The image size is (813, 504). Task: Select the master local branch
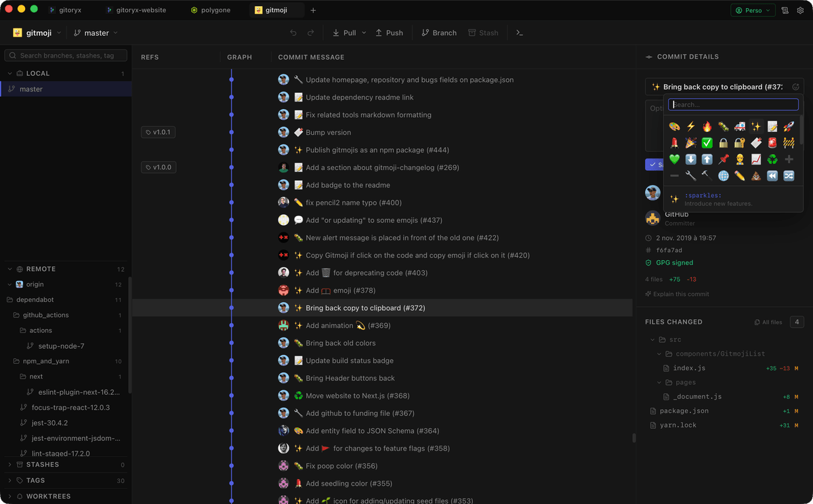coord(66,89)
